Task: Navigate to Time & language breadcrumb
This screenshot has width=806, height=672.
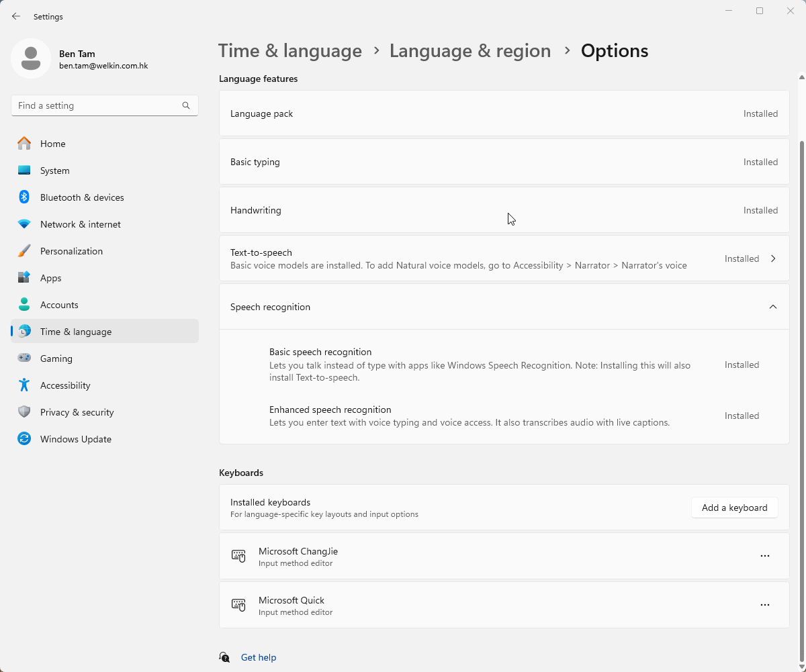Action: pos(290,51)
